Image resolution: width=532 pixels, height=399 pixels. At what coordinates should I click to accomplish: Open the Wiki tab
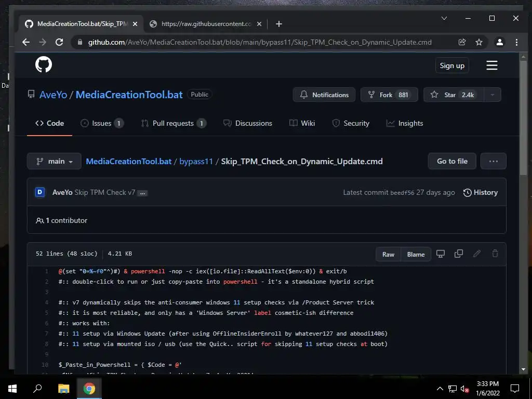point(302,123)
